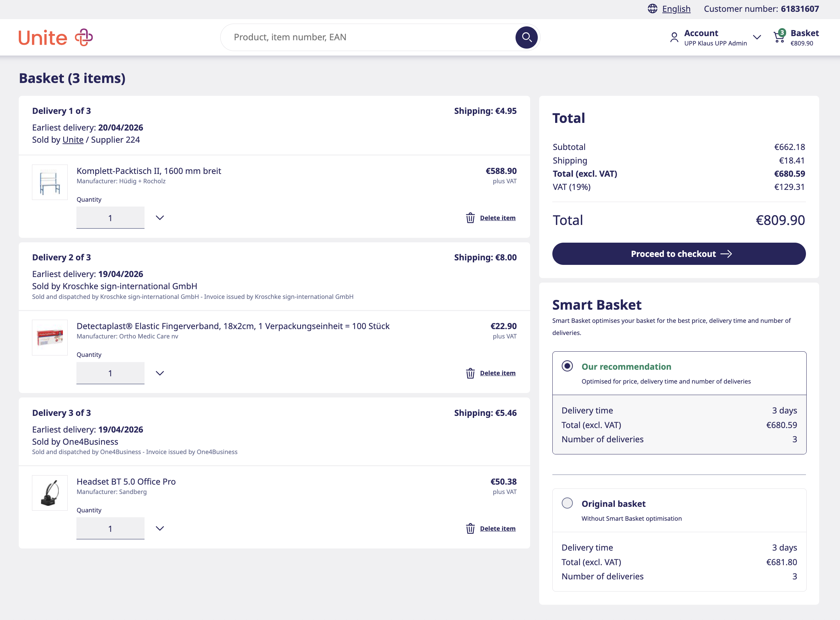840x620 pixels.
Task: Click the grand total €809.90 in summary
Action: [780, 220]
